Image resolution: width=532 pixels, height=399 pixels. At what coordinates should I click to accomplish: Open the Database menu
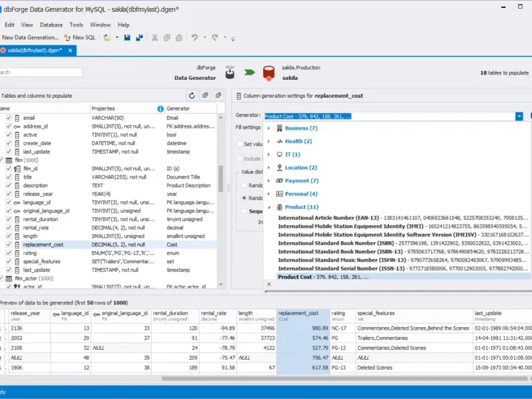(x=51, y=25)
